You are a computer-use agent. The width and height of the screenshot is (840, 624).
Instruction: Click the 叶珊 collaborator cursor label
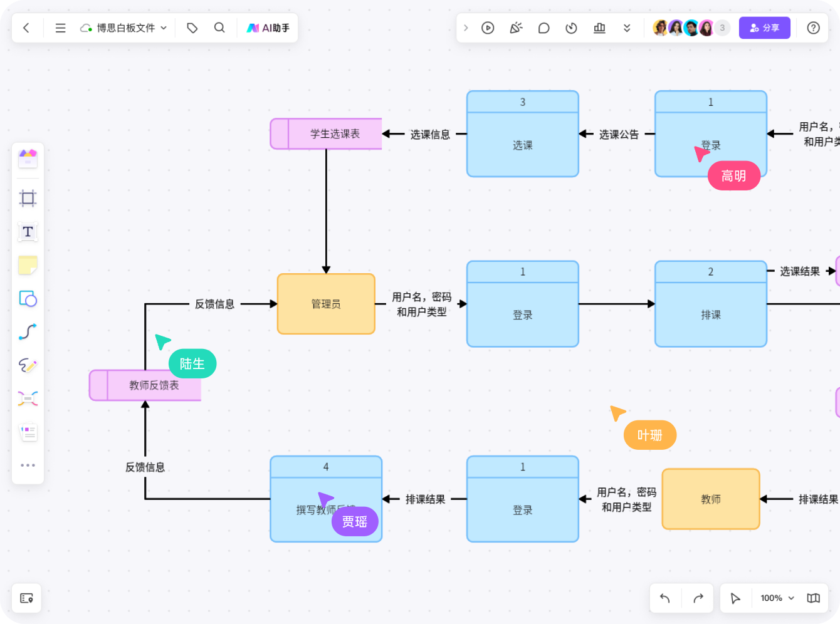click(x=650, y=435)
